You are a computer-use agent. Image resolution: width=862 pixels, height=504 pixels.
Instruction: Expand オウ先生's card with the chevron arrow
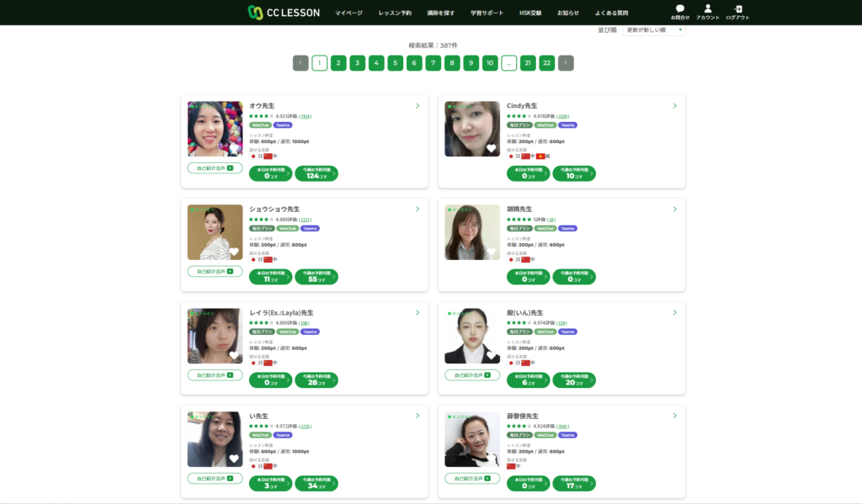click(417, 106)
